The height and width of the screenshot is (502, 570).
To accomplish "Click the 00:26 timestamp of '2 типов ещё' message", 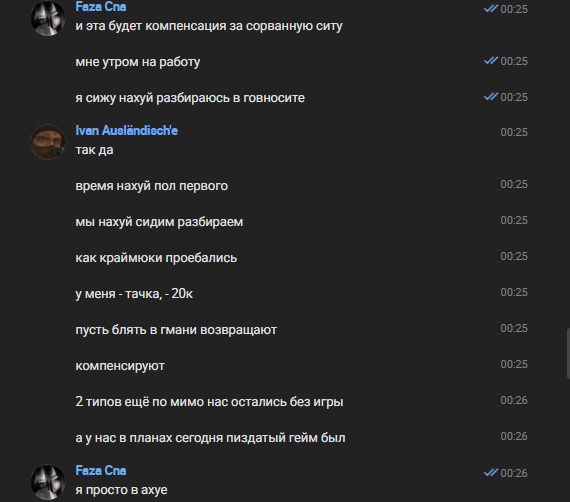I will click(514, 400).
